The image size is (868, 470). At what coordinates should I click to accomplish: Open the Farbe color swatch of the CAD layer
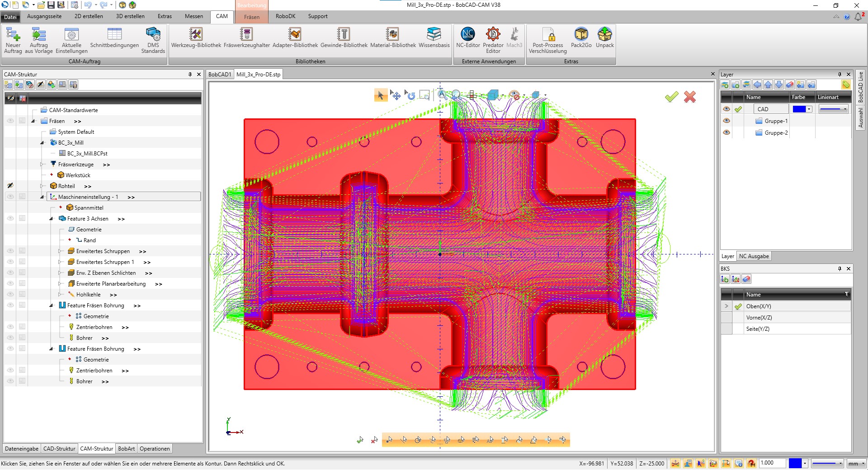tap(801, 108)
